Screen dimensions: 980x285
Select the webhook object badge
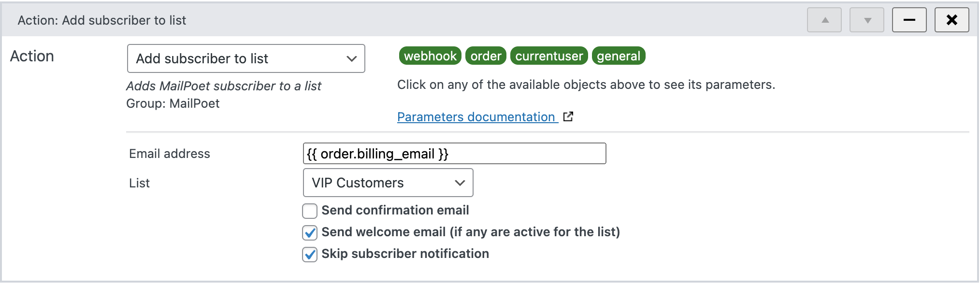[430, 56]
